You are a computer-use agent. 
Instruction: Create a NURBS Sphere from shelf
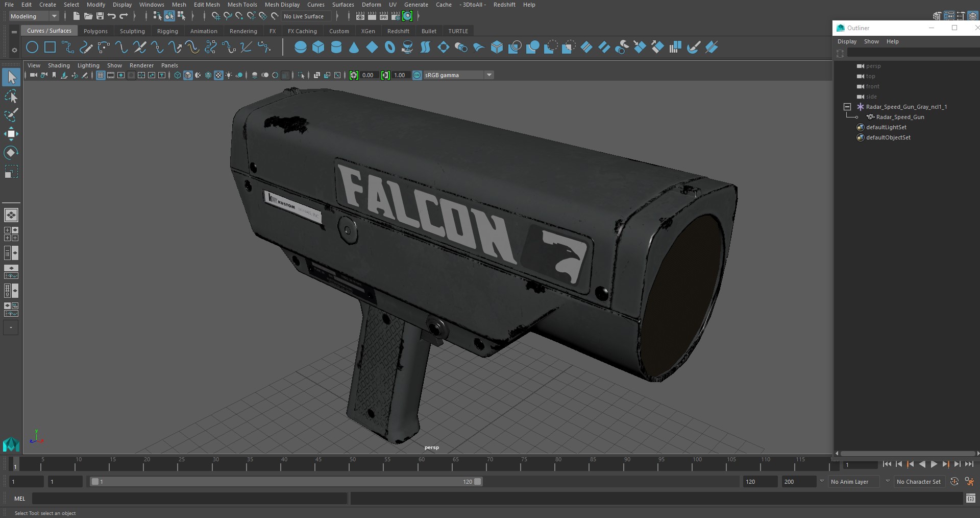(301, 48)
